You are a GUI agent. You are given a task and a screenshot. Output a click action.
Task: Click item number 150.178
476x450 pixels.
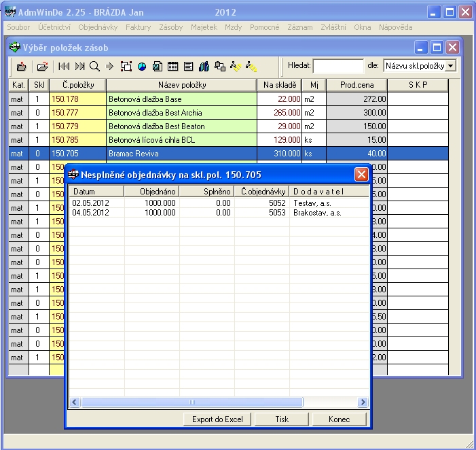pyautogui.click(x=65, y=99)
